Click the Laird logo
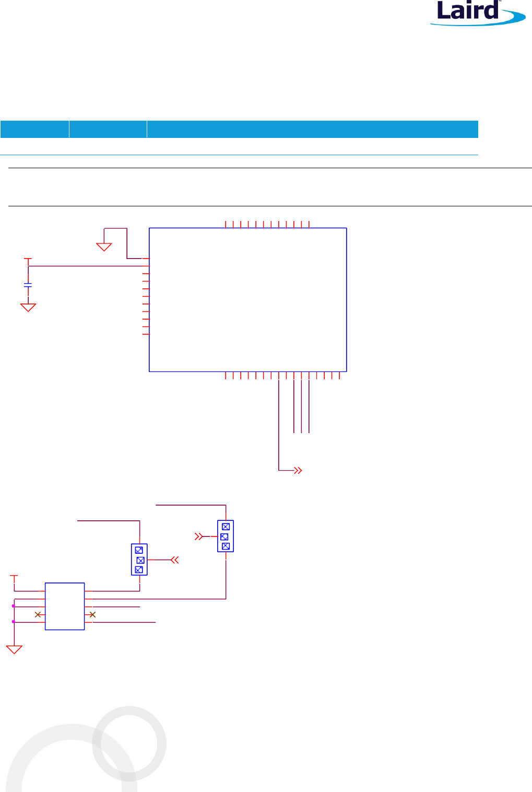Viewport: 532px width, 792px height. (477, 13)
